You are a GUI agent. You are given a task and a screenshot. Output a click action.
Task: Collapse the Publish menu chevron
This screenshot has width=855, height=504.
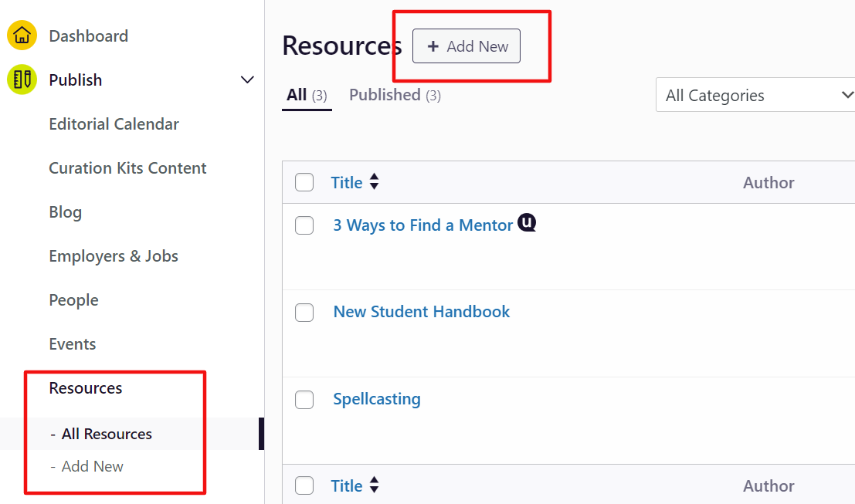click(x=247, y=79)
